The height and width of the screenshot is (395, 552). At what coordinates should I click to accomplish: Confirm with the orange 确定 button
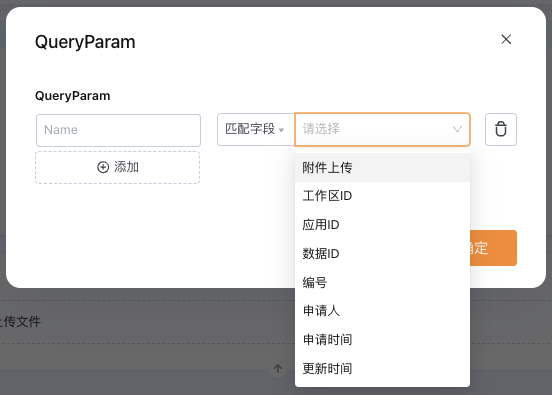point(493,248)
